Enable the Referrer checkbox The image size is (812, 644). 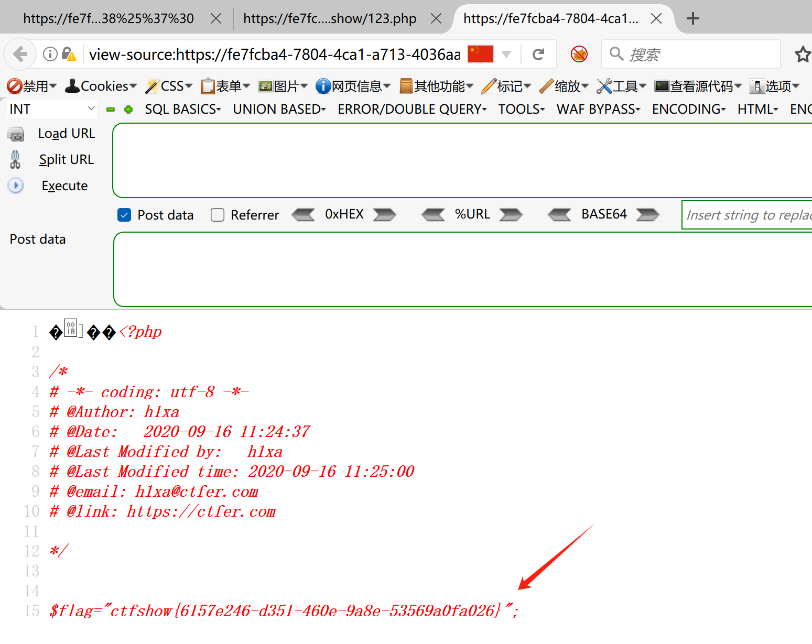coord(218,215)
